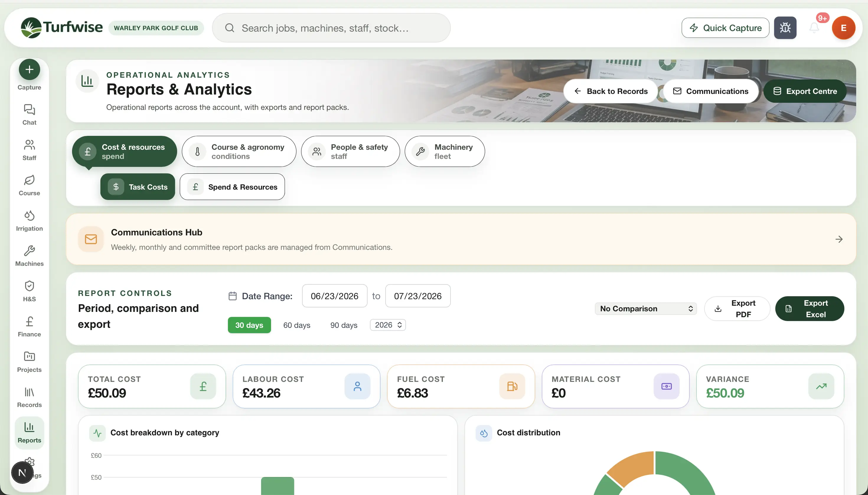Open the Export Centre
Screen dimensions: 868x495
(805, 91)
